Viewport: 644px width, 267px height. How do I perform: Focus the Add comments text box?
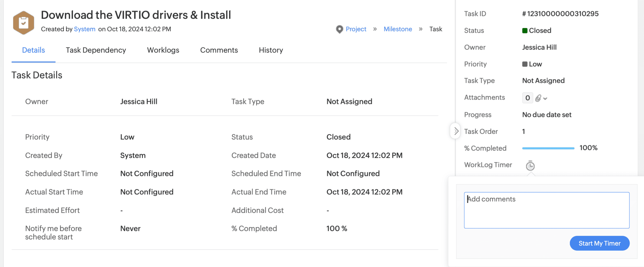coord(547,210)
